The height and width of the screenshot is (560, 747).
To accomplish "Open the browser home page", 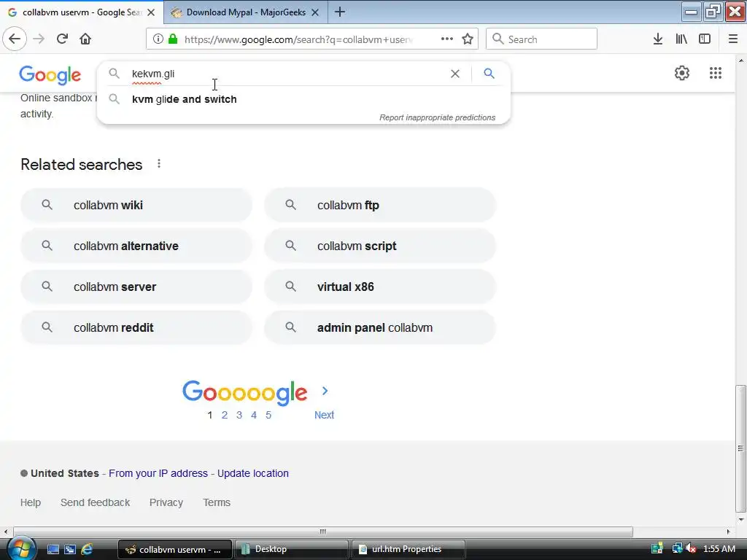I will coord(85,39).
